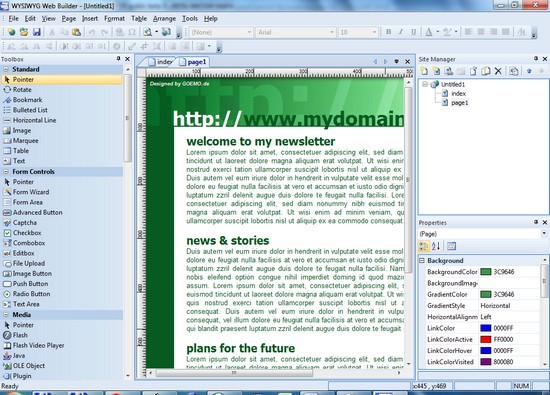Click the Captcha tool icon
Screen dimensions: 550x395
point(7,222)
